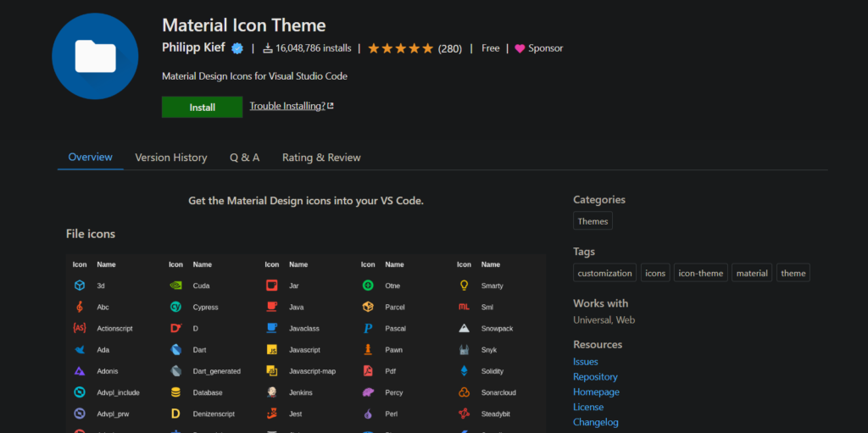
Task: Select the Themes category
Action: pyautogui.click(x=593, y=221)
